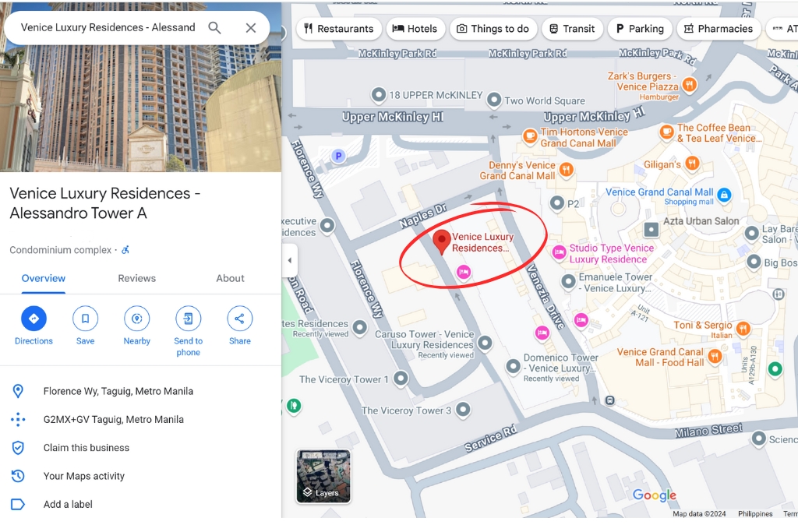Select Giligan's restaurant pin
Screen dimensions: 798x532
click(692, 164)
